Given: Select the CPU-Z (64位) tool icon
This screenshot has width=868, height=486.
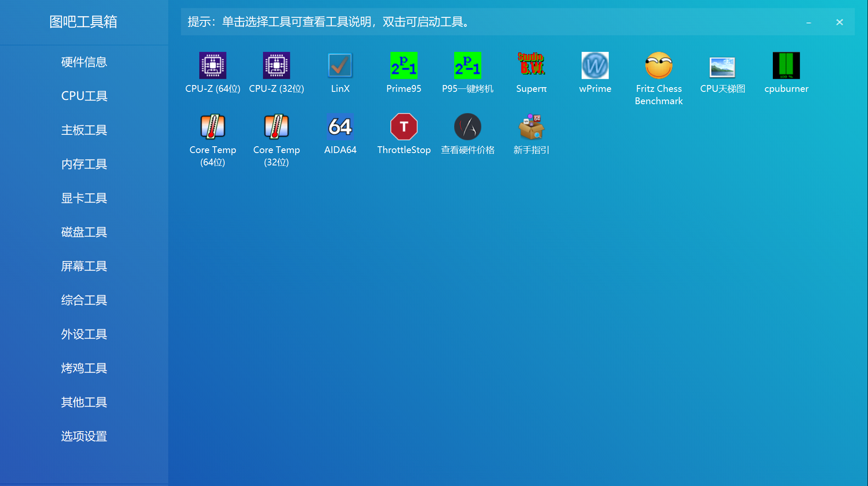Looking at the screenshot, I should tap(212, 65).
